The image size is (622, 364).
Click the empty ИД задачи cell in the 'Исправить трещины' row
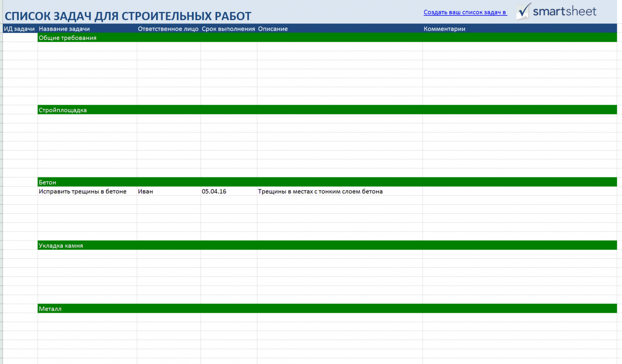[20, 191]
